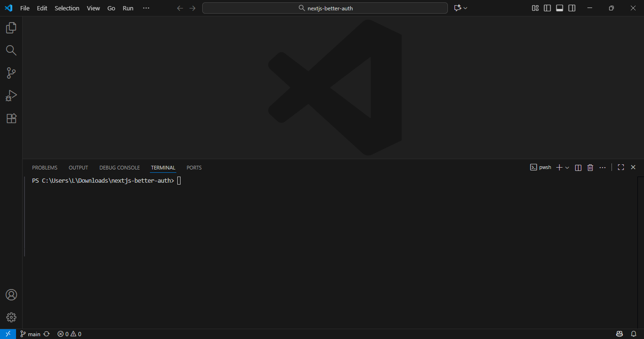
Task: Open the Manage gear menu
Action: point(11,317)
